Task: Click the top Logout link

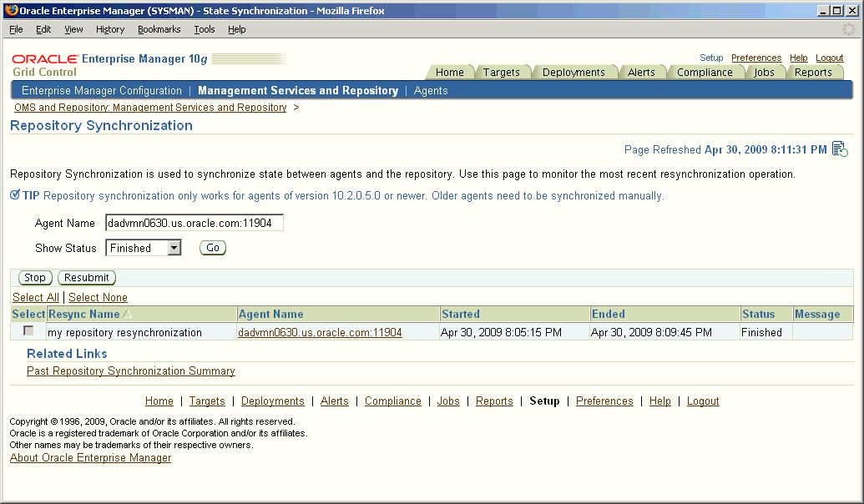Action: 829,58
